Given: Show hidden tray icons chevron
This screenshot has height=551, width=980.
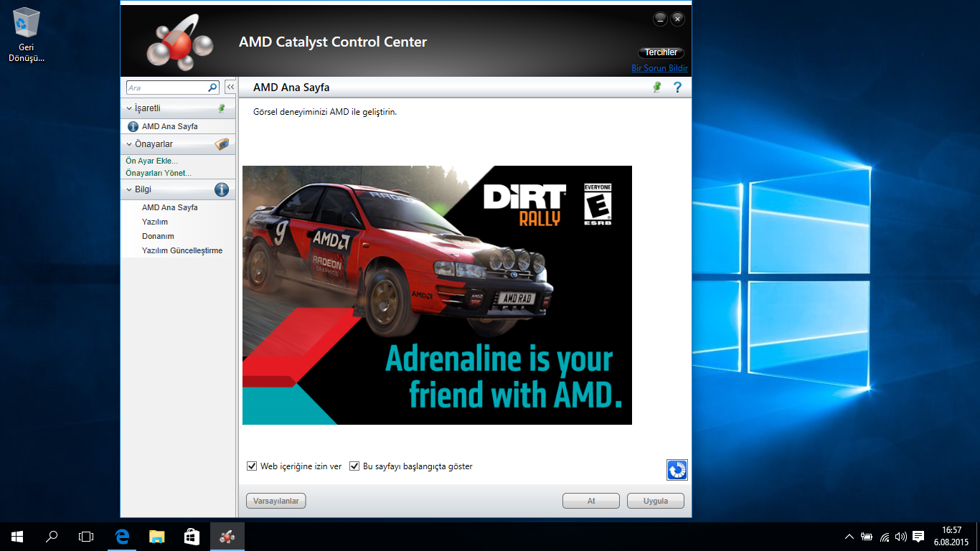Looking at the screenshot, I should click(x=849, y=537).
